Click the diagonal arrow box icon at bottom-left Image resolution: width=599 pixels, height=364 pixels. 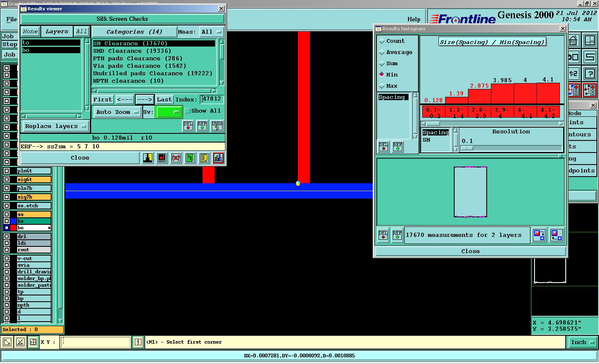tap(7, 342)
